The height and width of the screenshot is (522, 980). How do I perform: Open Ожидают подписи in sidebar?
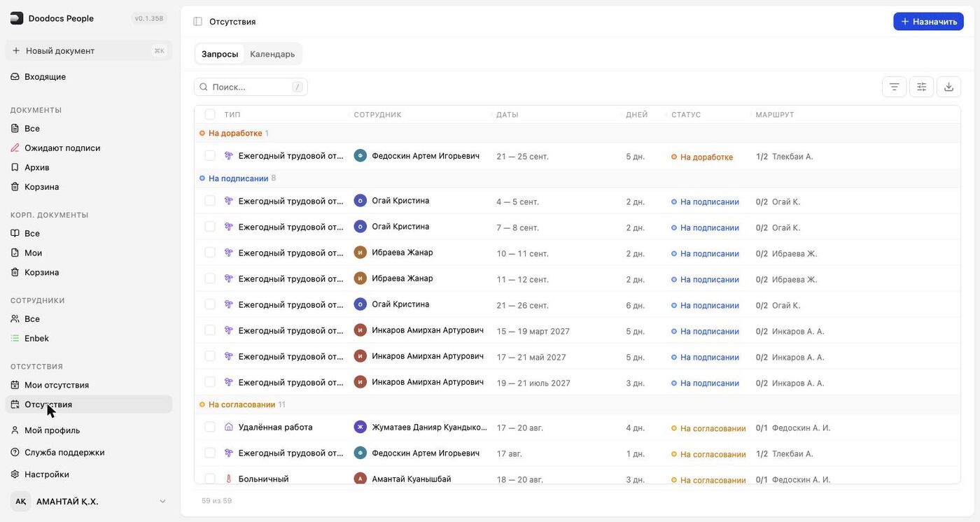point(88,148)
